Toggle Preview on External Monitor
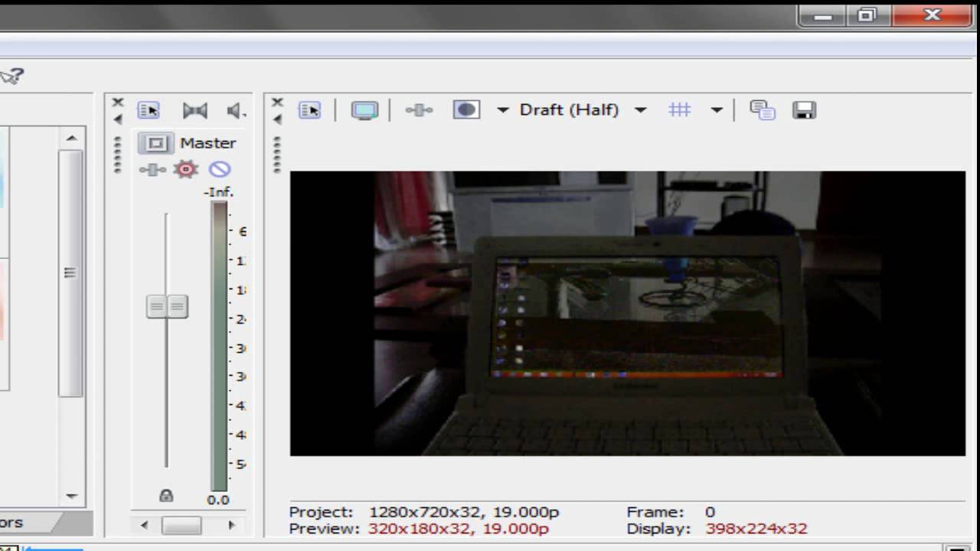The width and height of the screenshot is (980, 551). click(364, 110)
